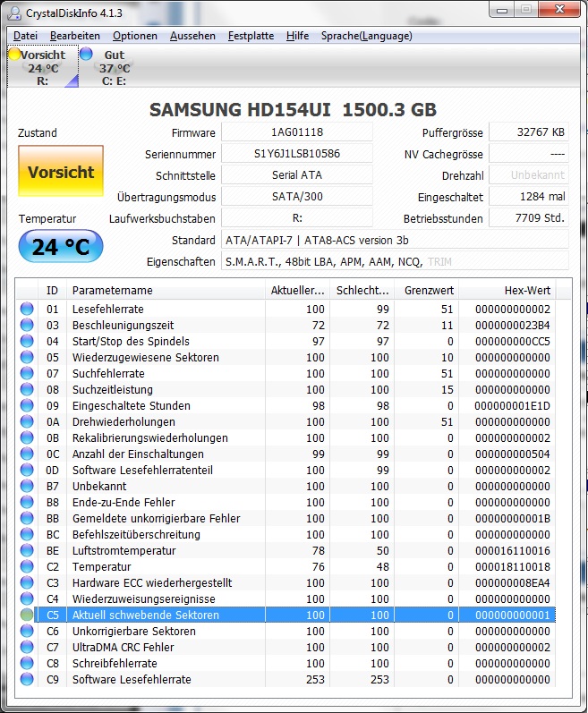588x713 pixels.
Task: Click status orb of Suchzeitleistung row
Action: point(27,389)
